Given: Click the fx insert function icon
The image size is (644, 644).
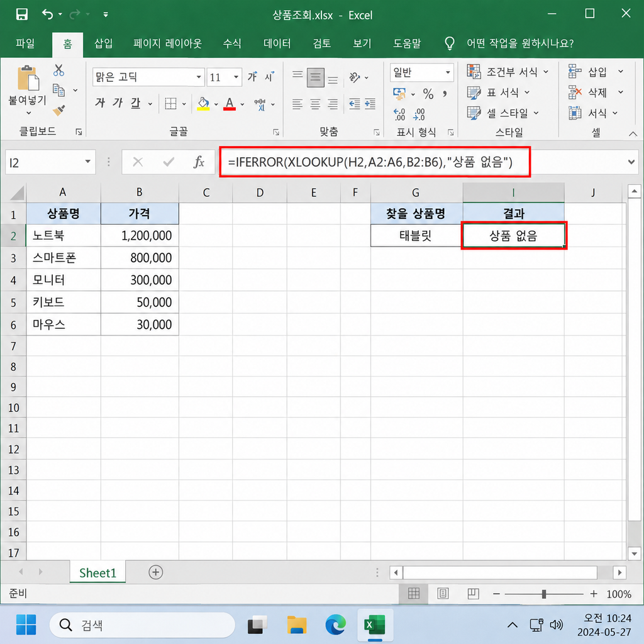Looking at the screenshot, I should [x=199, y=162].
